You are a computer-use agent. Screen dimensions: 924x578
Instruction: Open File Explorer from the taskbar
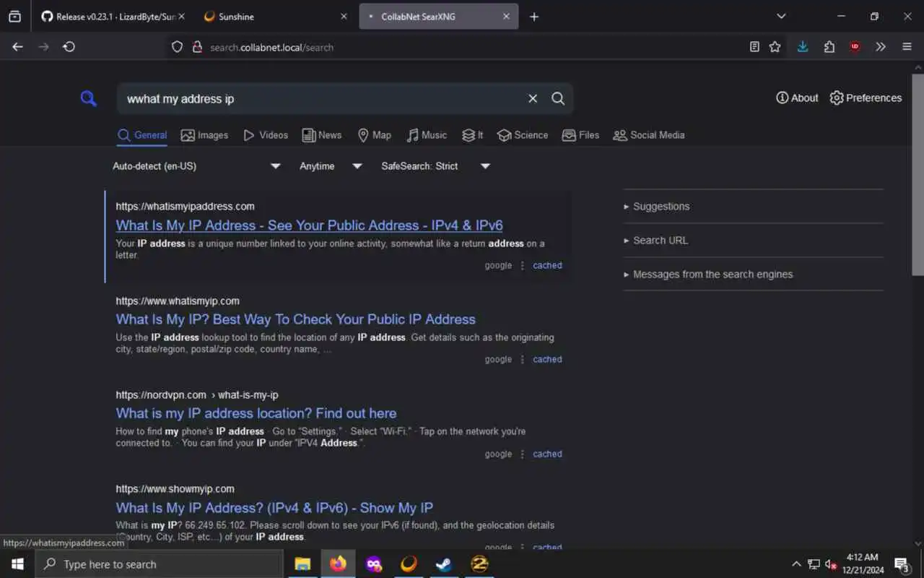pyautogui.click(x=302, y=564)
